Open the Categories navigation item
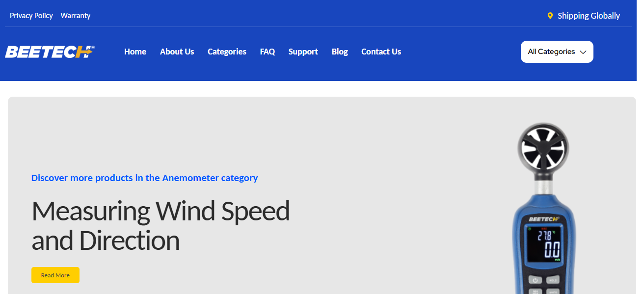Screen dimensions: 644x294 point(227,52)
